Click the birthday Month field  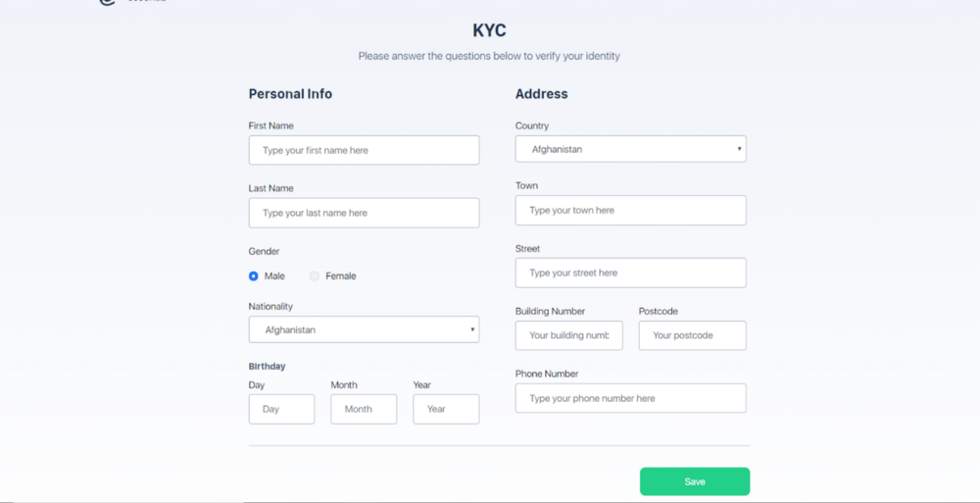(364, 409)
